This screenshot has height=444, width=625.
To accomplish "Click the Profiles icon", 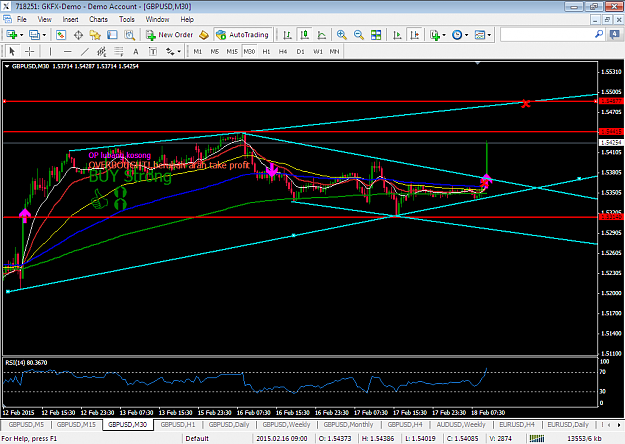I will pos(34,35).
